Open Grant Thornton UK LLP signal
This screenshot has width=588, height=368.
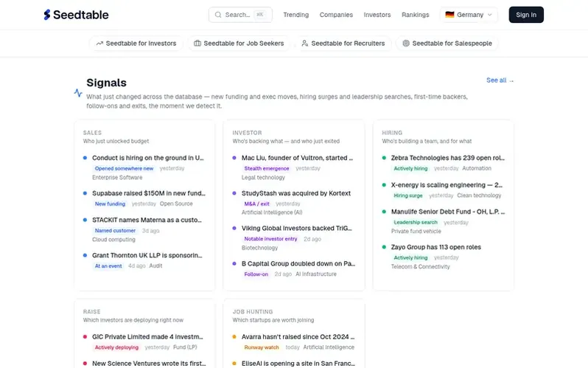coord(147,255)
